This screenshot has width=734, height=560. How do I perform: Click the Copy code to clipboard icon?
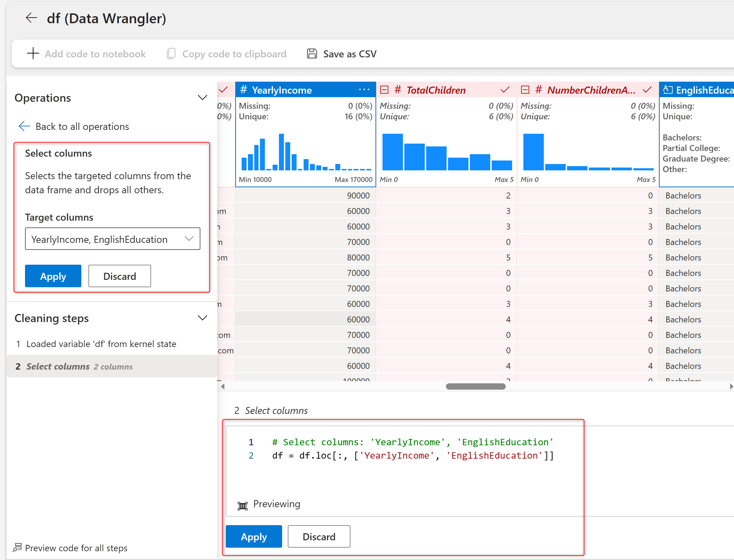click(171, 54)
